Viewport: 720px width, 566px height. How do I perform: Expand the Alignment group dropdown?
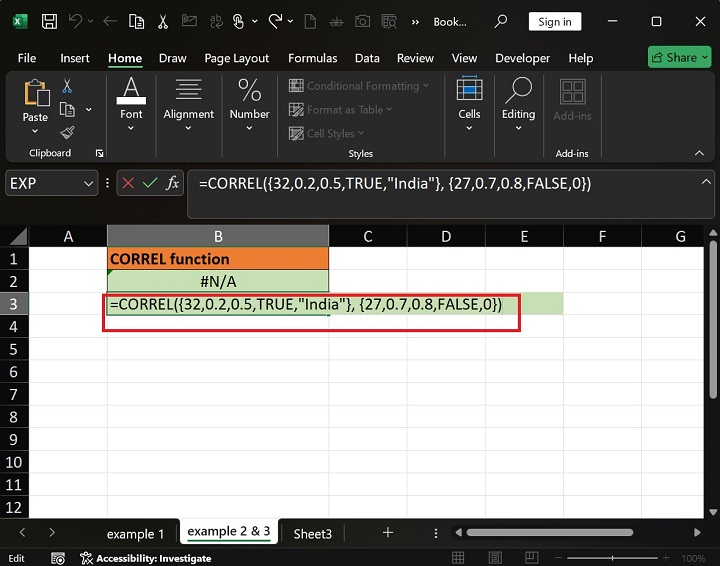click(x=188, y=128)
